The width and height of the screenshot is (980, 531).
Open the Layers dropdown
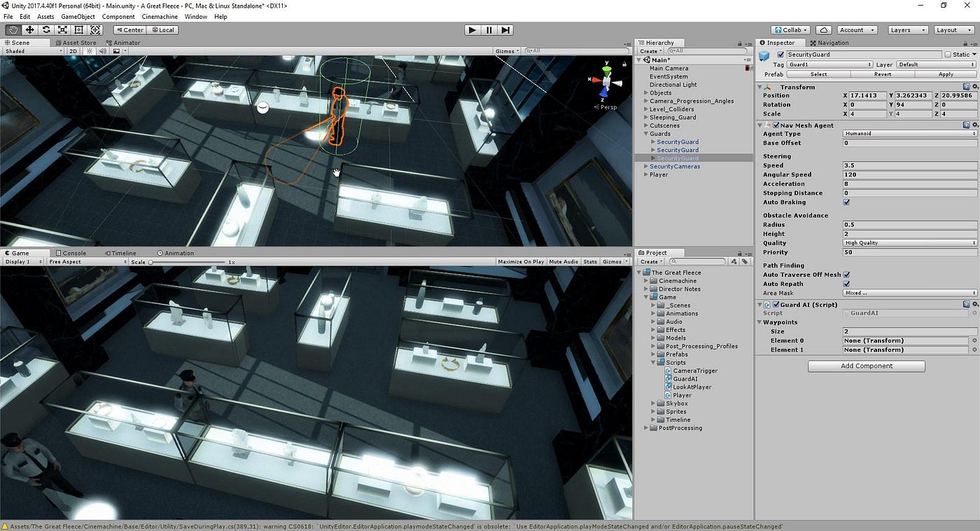(x=908, y=30)
